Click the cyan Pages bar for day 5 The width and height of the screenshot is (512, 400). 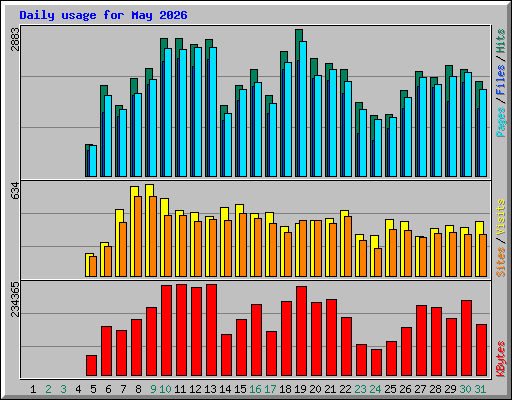93,161
